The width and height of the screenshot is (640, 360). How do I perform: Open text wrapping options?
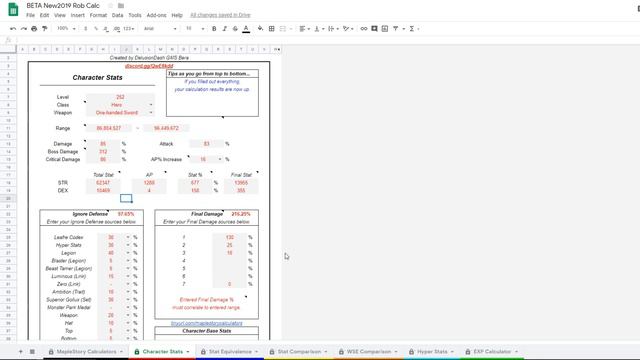pos(333,29)
